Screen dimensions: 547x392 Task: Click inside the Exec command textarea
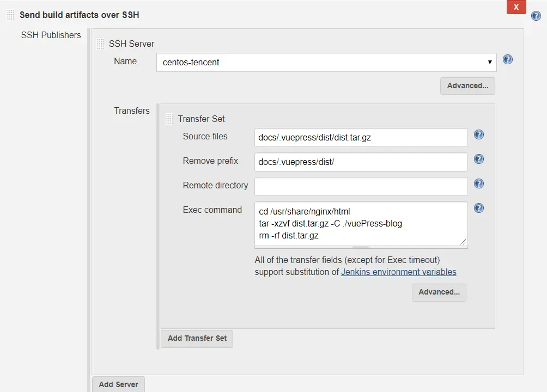tap(361, 224)
